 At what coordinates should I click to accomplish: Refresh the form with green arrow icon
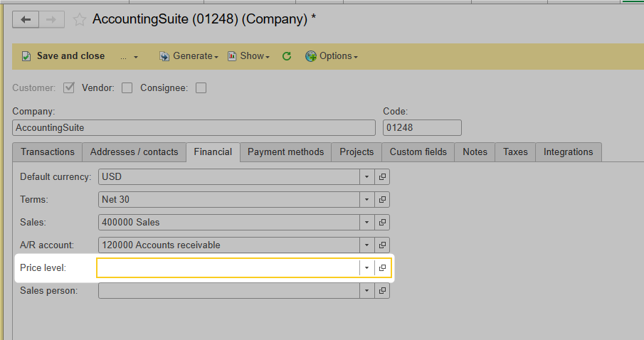(287, 56)
